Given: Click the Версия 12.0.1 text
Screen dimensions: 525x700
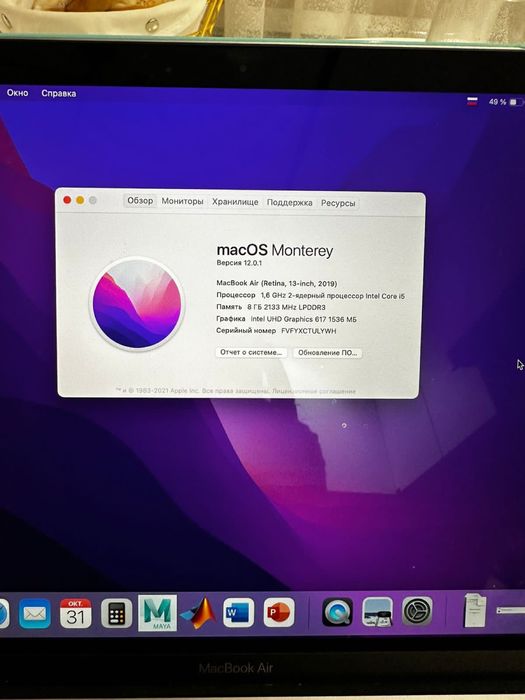Looking at the screenshot, I should [239, 263].
